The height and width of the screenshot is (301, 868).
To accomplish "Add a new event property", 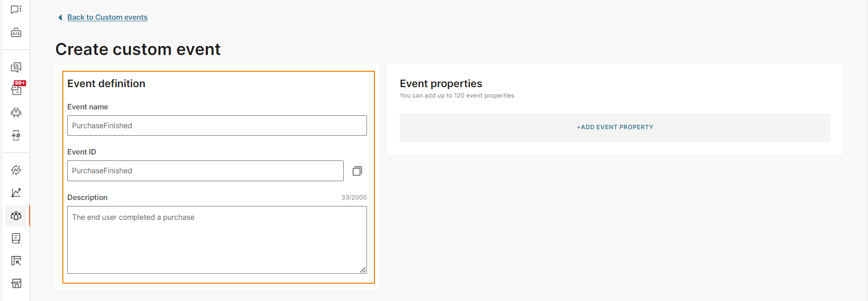I will [615, 127].
